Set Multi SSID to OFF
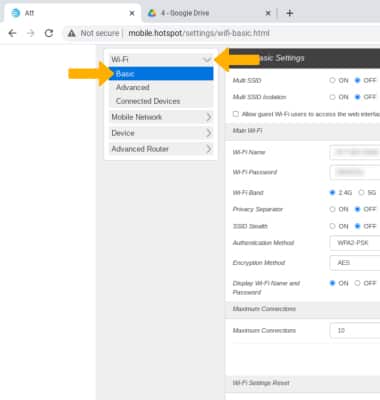Viewport: 380px width, 400px height. (357, 80)
